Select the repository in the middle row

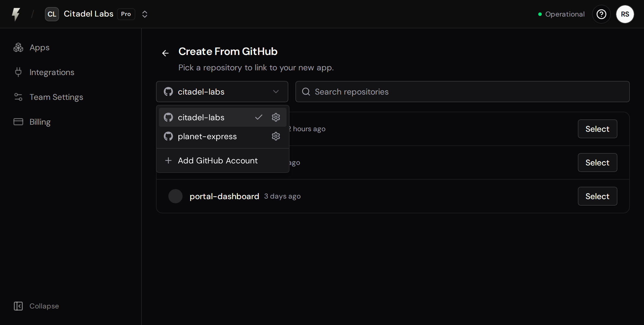click(597, 162)
